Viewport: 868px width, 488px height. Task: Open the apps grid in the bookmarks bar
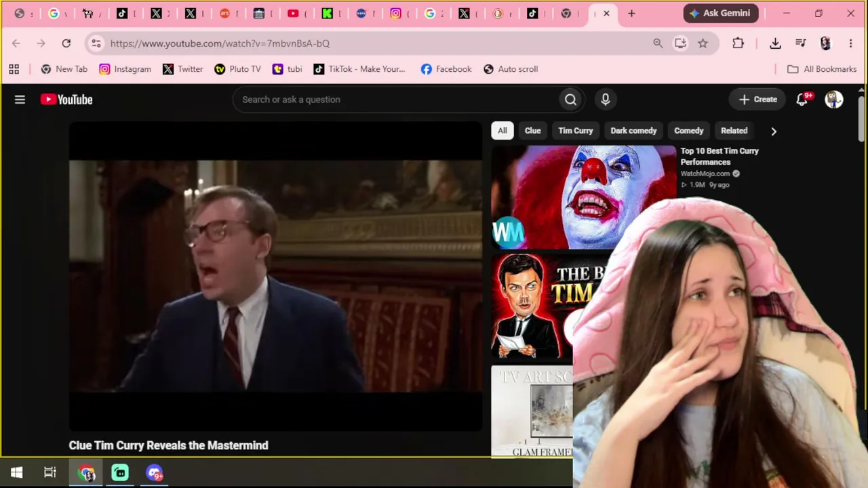click(14, 69)
